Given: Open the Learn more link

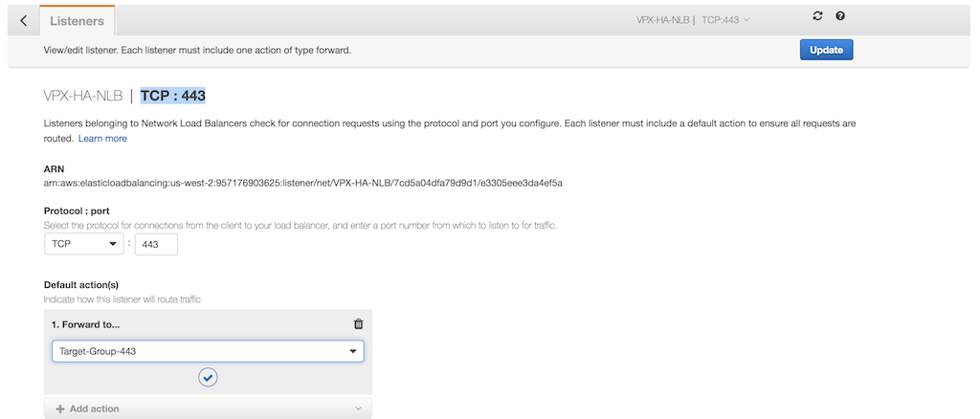Looking at the screenshot, I should 102,139.
